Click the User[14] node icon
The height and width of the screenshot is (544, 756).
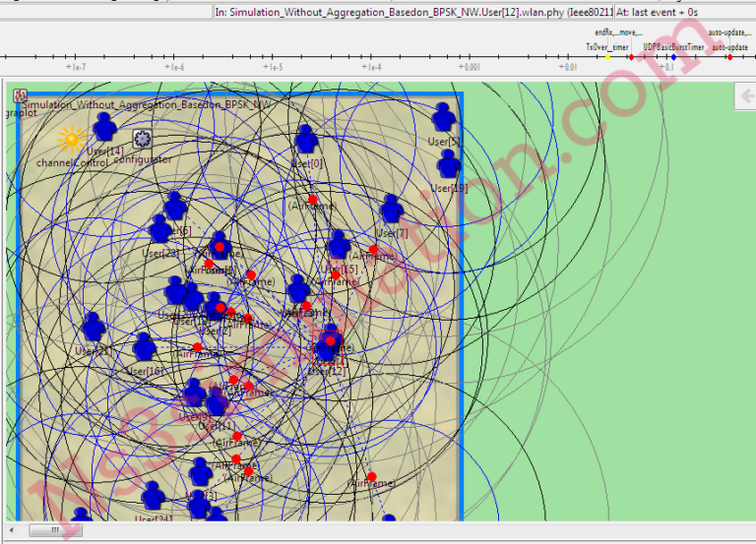click(x=104, y=127)
